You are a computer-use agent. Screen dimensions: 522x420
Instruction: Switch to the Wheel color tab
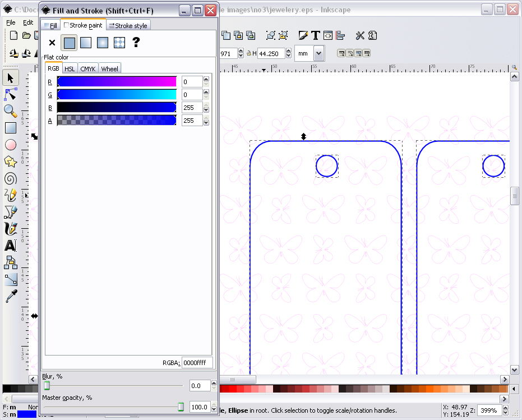109,68
